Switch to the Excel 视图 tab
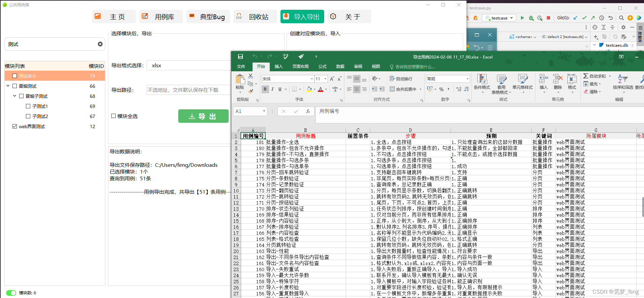Viewport: 644px width, 298px height. click(376, 67)
